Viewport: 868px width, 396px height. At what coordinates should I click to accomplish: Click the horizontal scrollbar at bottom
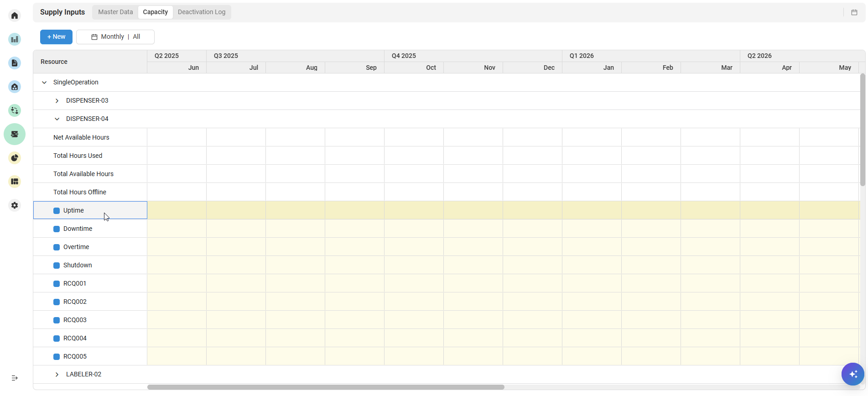click(x=326, y=387)
